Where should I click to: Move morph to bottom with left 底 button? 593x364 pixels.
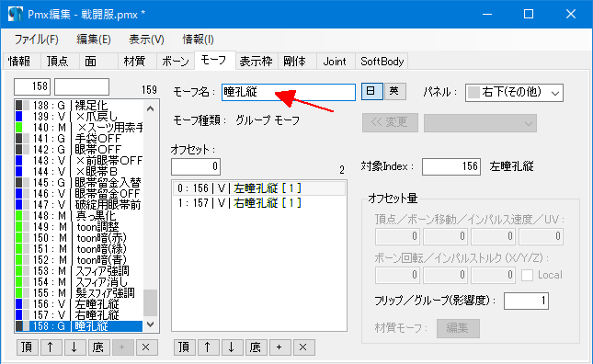point(98,347)
